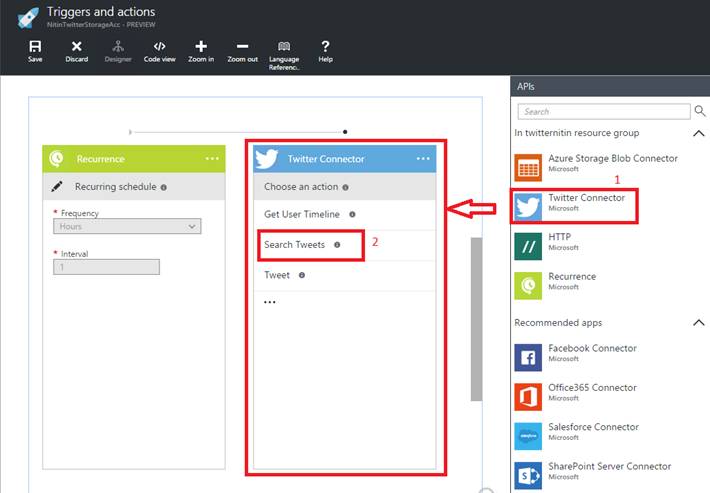The height and width of the screenshot is (493, 710).
Task: Open Twitter Connector card ellipsis menu
Action: [423, 158]
